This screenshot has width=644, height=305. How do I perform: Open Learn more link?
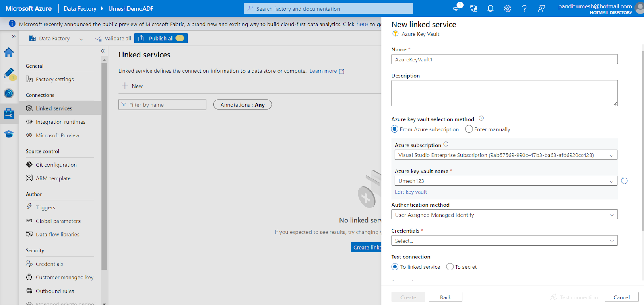tap(327, 71)
